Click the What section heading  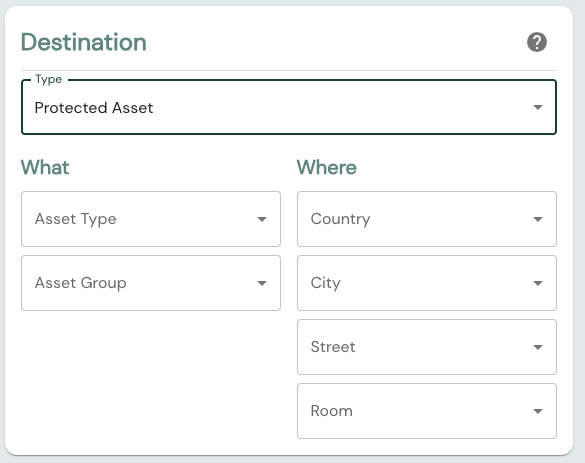pos(45,167)
